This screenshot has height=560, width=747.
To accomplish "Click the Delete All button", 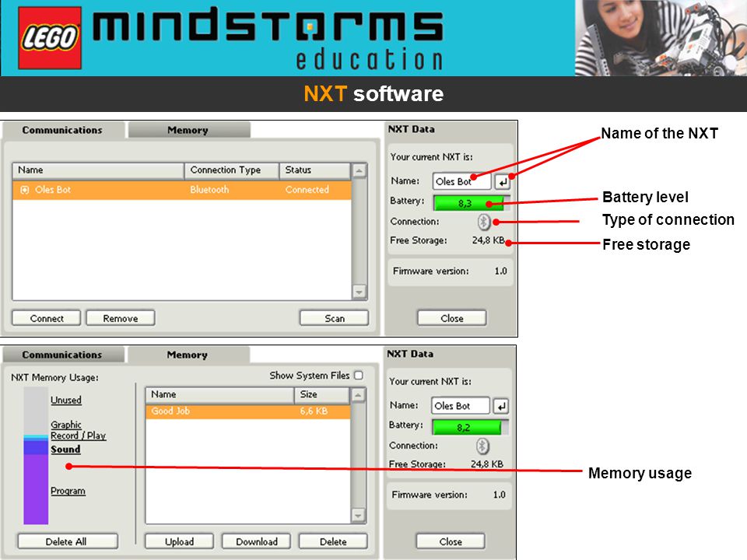I will click(x=67, y=541).
